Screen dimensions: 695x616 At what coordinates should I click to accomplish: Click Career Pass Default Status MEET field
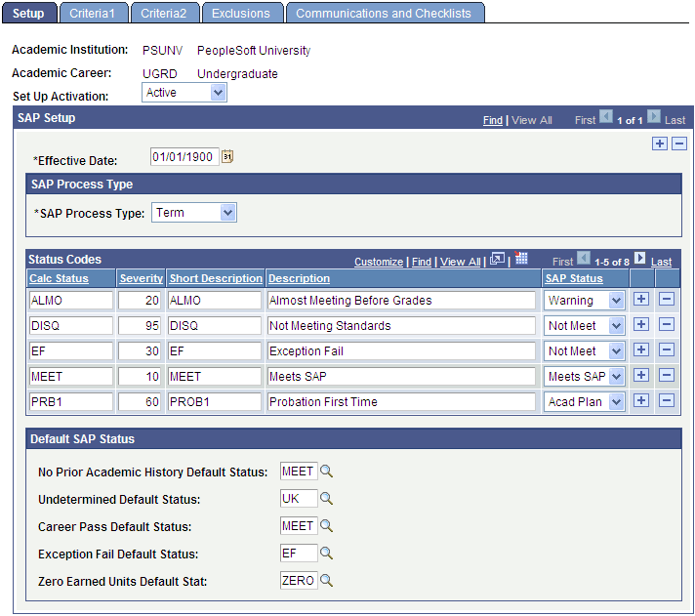coord(299,526)
